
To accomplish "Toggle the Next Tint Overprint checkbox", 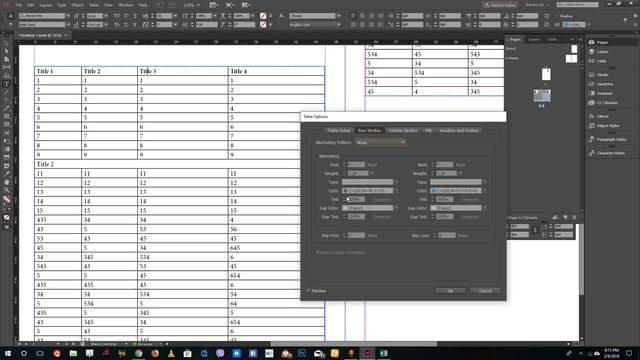I will pos(459,199).
